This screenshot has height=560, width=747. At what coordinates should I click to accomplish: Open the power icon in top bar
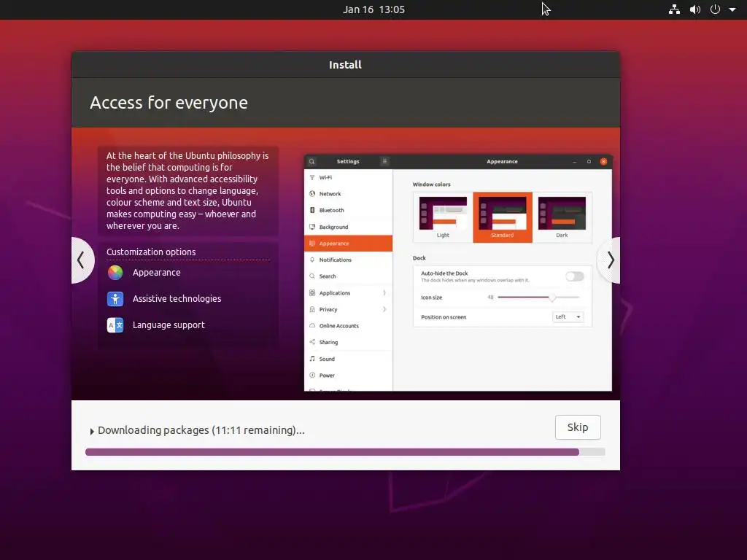pos(715,9)
